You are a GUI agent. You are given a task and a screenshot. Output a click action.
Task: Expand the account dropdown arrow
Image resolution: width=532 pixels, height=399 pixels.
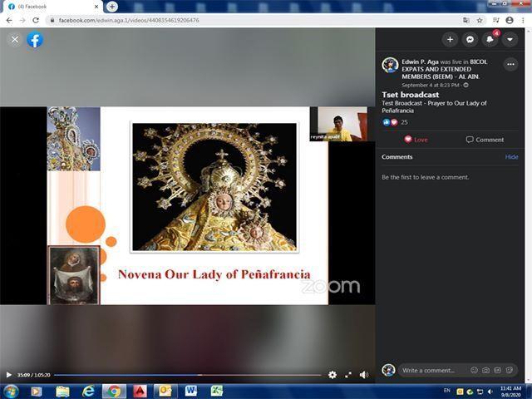coord(510,39)
